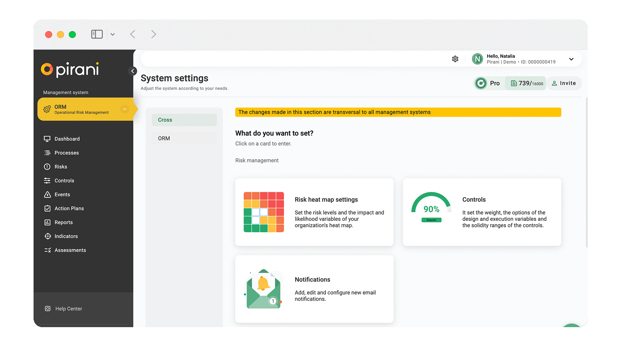Click the Indicators crosshair icon
Viewport: 644px width, 362px height.
point(47,236)
